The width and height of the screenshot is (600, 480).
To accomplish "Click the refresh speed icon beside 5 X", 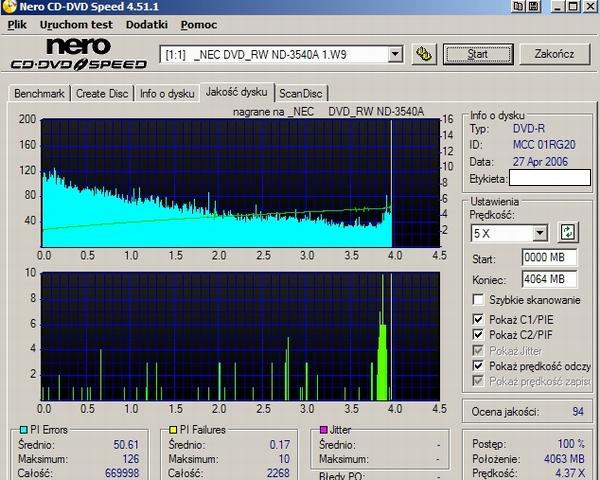I will tap(568, 232).
